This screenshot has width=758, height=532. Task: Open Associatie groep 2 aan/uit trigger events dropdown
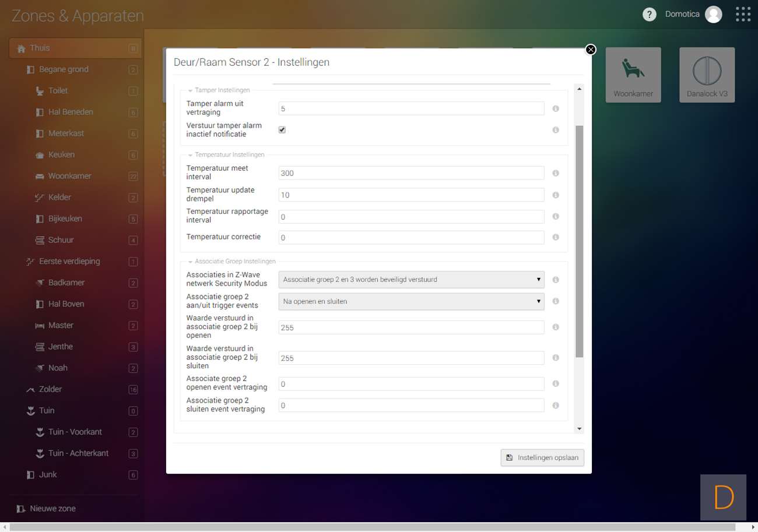click(x=411, y=301)
